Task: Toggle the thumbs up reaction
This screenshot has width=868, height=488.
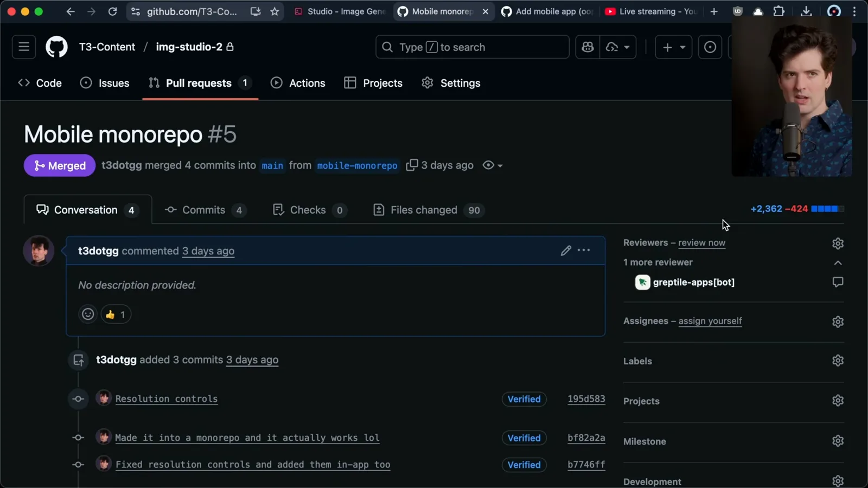Action: (116, 314)
